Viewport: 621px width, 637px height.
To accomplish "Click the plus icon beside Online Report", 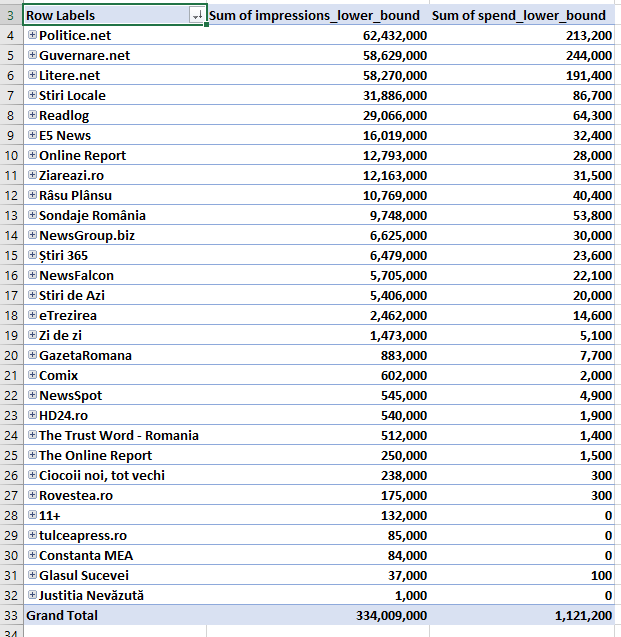I will pos(32,155).
